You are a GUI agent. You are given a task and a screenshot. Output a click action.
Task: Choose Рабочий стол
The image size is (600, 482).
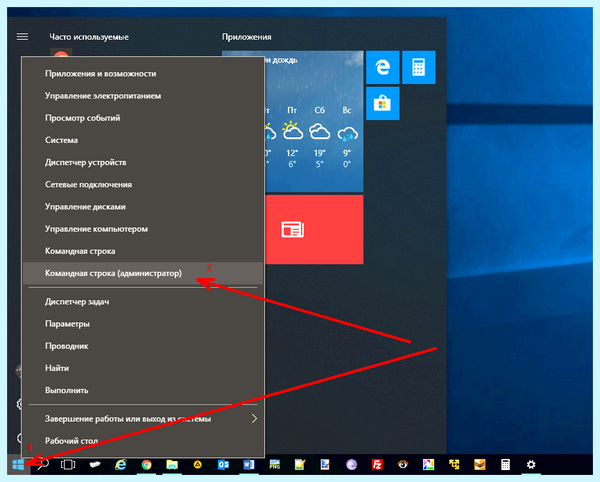[143, 441]
